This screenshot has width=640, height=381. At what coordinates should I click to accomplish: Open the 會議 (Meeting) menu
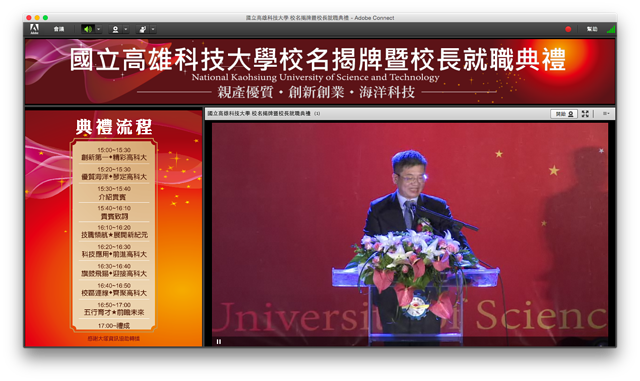tap(59, 29)
